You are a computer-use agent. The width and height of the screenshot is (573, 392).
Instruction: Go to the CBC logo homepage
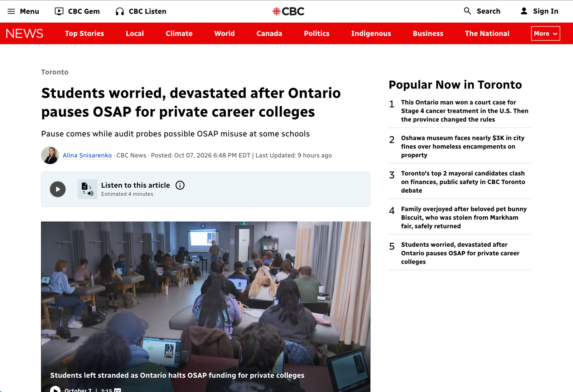[288, 11]
